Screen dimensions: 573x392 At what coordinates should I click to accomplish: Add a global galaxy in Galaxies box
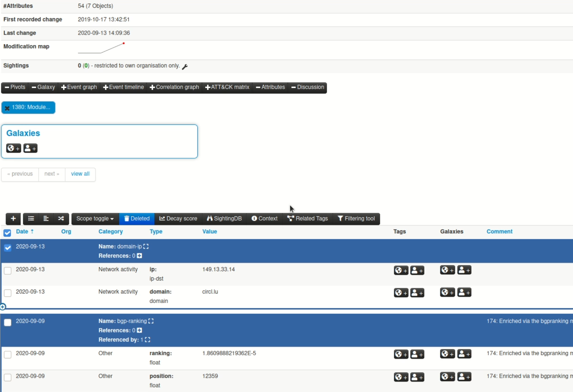(14, 148)
